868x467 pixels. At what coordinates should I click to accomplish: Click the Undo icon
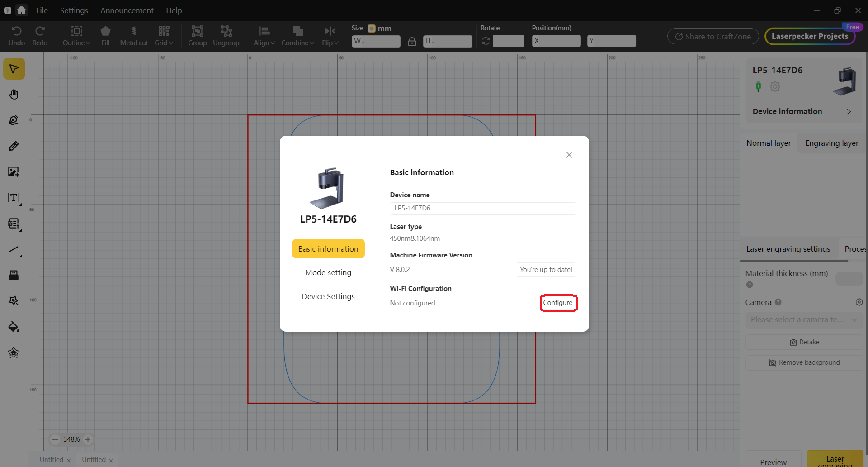17,36
